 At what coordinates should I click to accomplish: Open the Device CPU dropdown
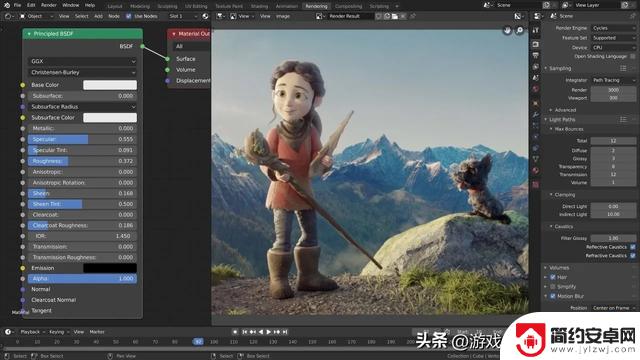[x=613, y=48]
